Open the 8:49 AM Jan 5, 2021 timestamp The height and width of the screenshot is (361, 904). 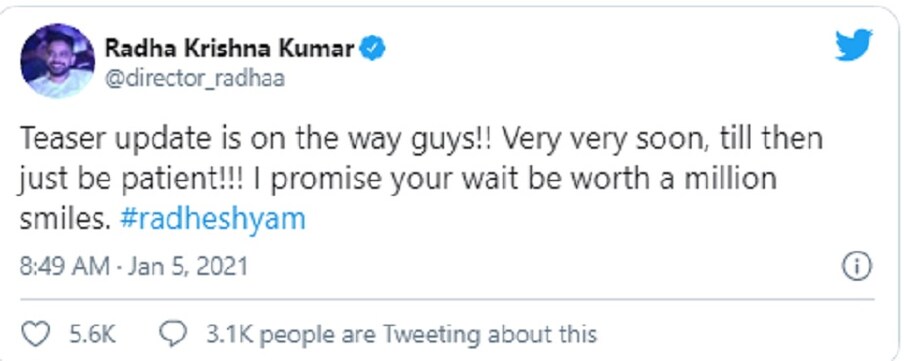pos(134,266)
